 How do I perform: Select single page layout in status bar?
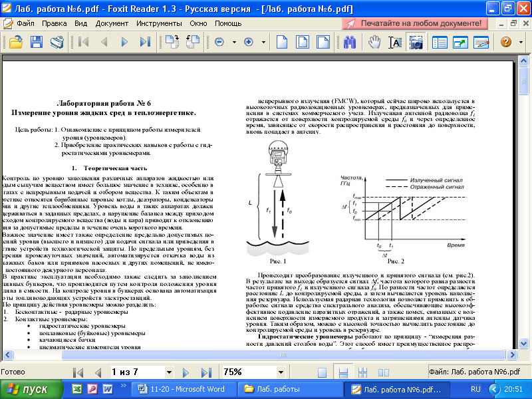pyautogui.click(x=322, y=372)
